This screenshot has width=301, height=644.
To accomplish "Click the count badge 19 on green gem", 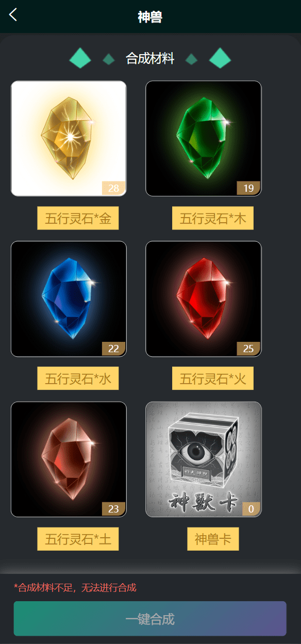I will point(248,189).
